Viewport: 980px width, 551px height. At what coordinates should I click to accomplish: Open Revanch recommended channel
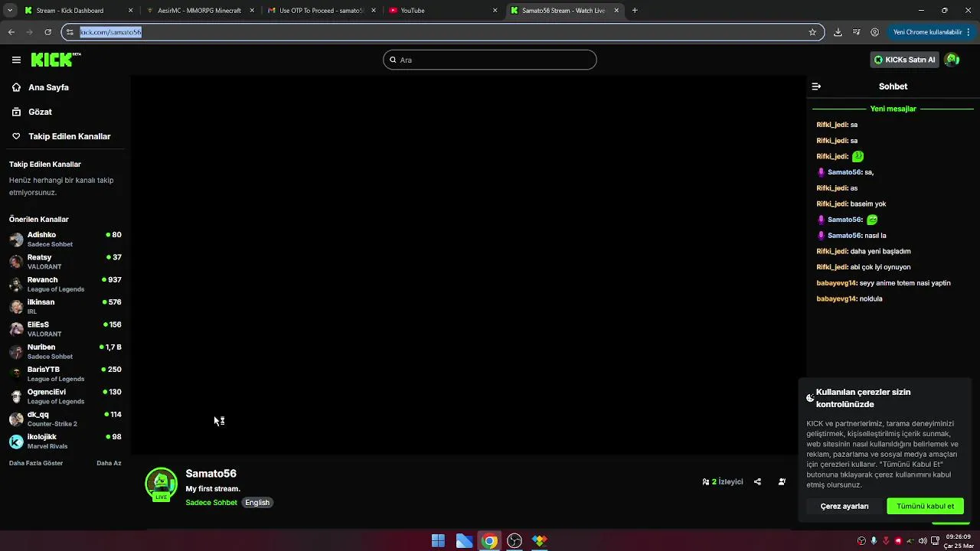click(65, 284)
